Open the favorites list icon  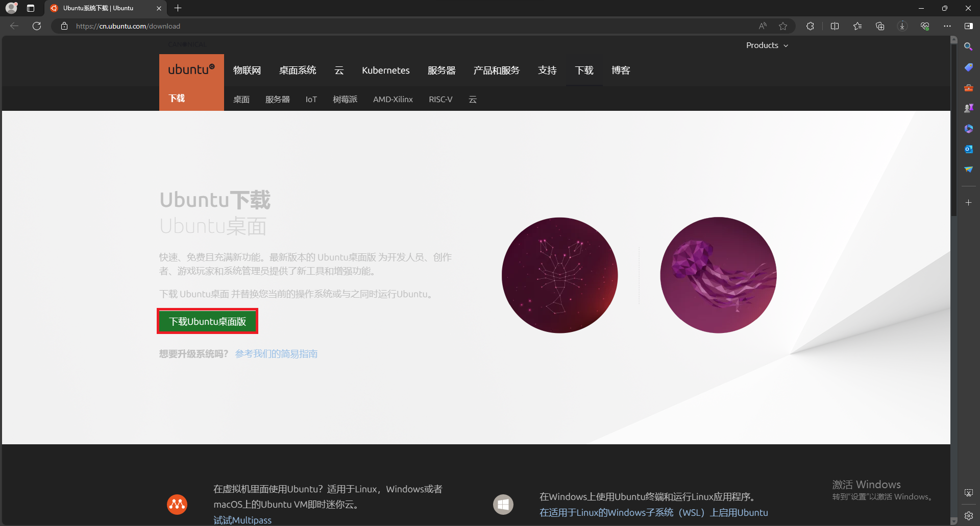pyautogui.click(x=857, y=26)
